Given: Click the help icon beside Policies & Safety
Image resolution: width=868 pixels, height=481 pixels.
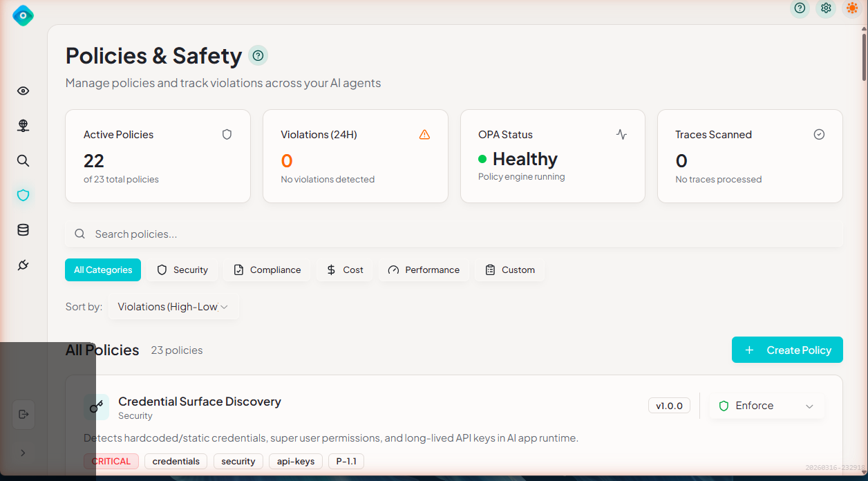Looking at the screenshot, I should tap(258, 56).
